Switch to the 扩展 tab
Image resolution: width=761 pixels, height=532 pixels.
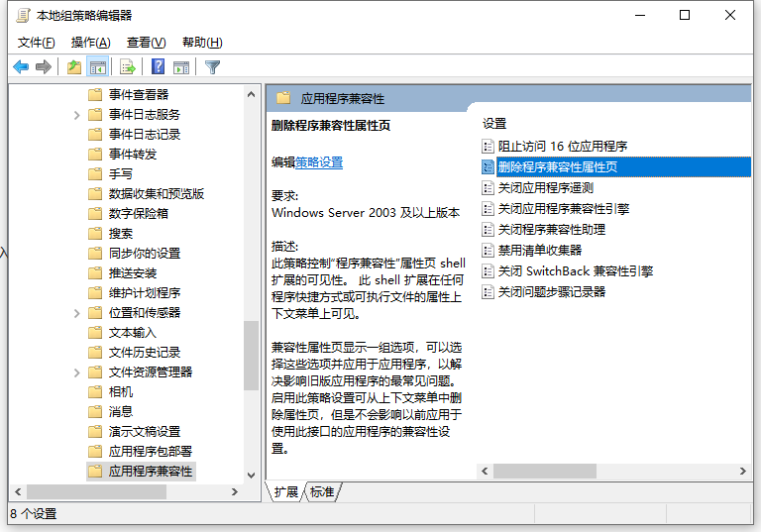(285, 492)
